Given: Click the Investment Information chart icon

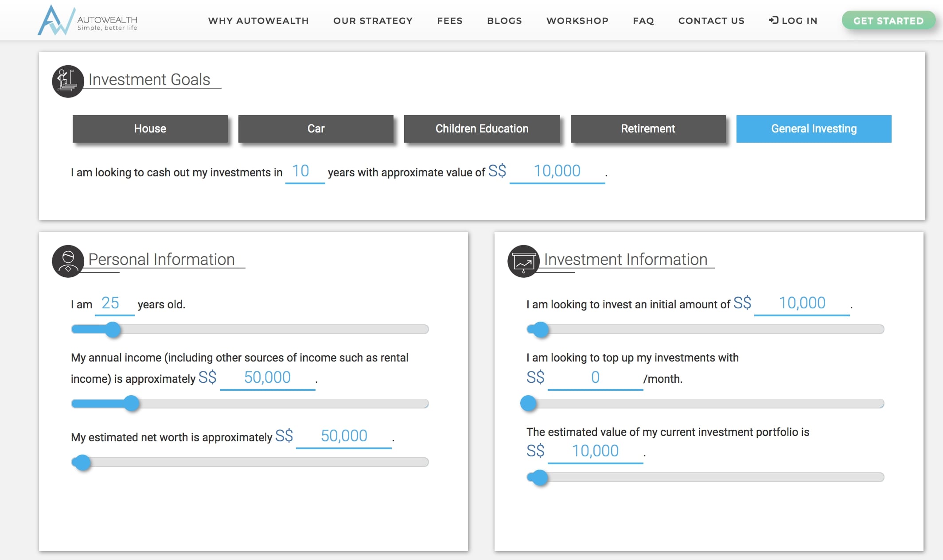Looking at the screenshot, I should coord(523,261).
